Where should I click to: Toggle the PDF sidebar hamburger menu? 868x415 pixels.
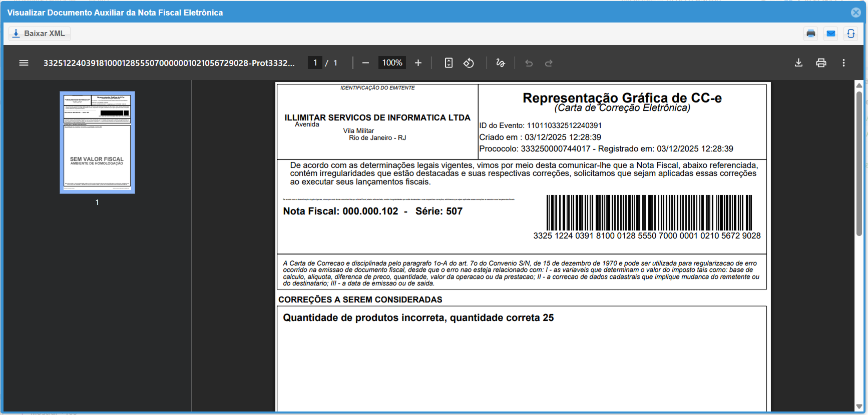pos(24,63)
